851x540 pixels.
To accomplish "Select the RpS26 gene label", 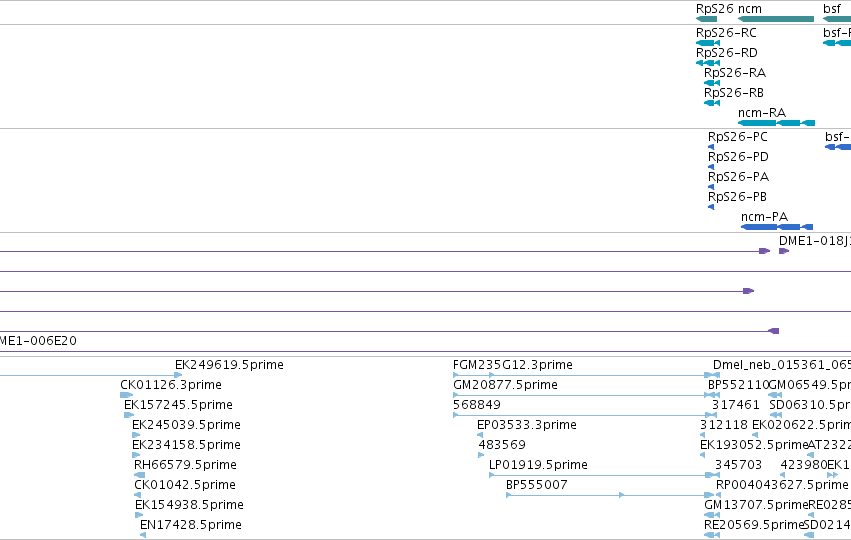I will pos(714,9).
